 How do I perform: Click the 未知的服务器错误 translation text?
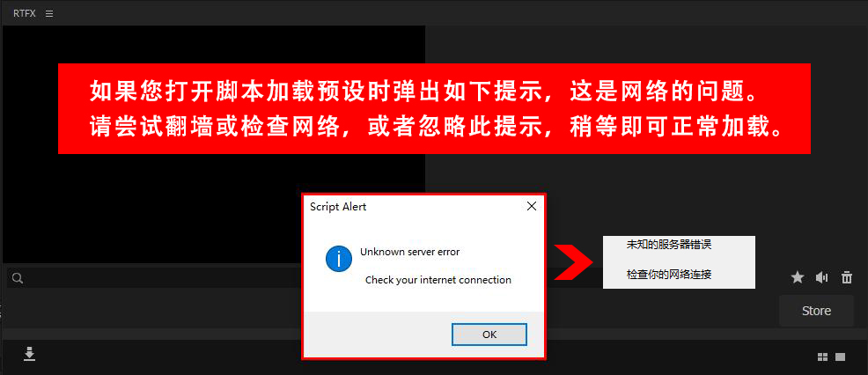(x=669, y=245)
